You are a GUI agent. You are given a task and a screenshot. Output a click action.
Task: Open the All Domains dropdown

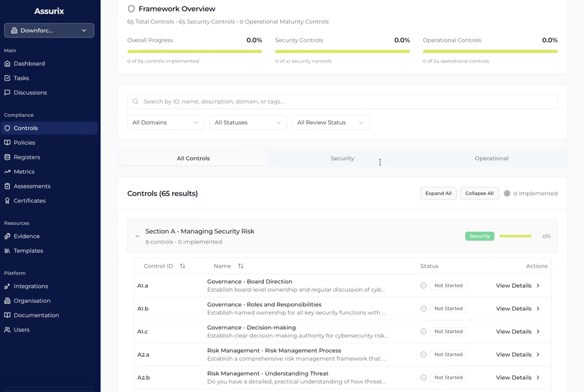coord(166,123)
